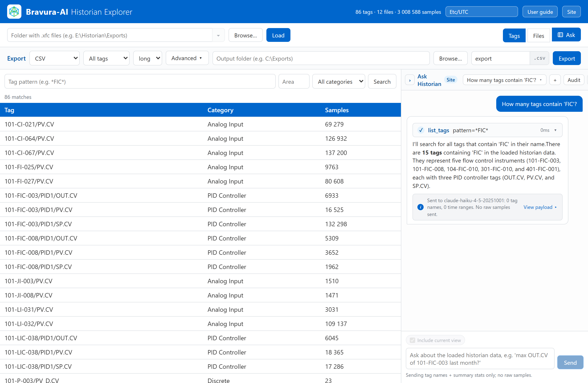Select the 101-CI-067/PV.CV tag row

pos(200,153)
